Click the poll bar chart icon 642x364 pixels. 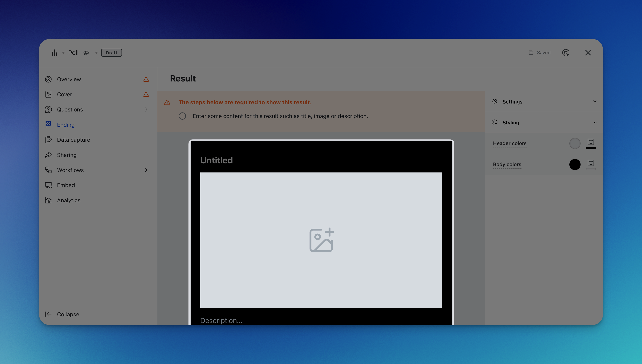(54, 53)
